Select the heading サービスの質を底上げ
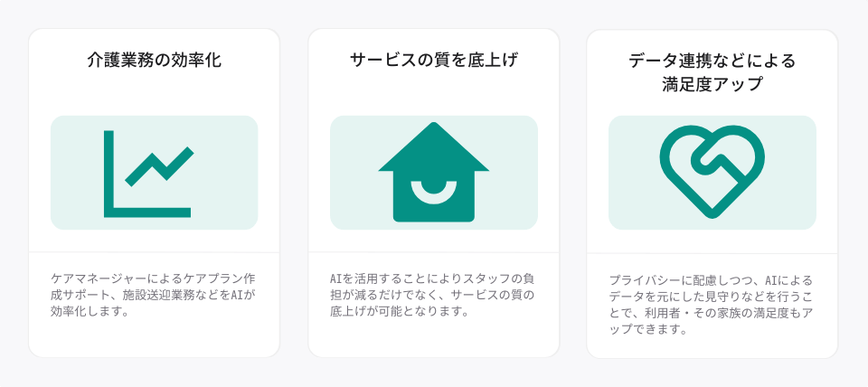This screenshot has width=868, height=387. (x=433, y=60)
